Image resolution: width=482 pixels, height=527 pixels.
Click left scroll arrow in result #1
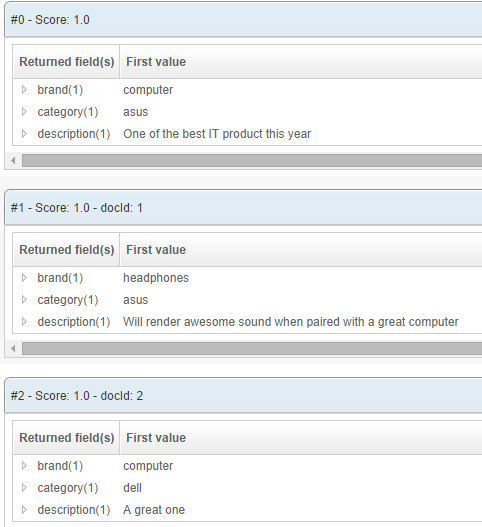coord(13,349)
